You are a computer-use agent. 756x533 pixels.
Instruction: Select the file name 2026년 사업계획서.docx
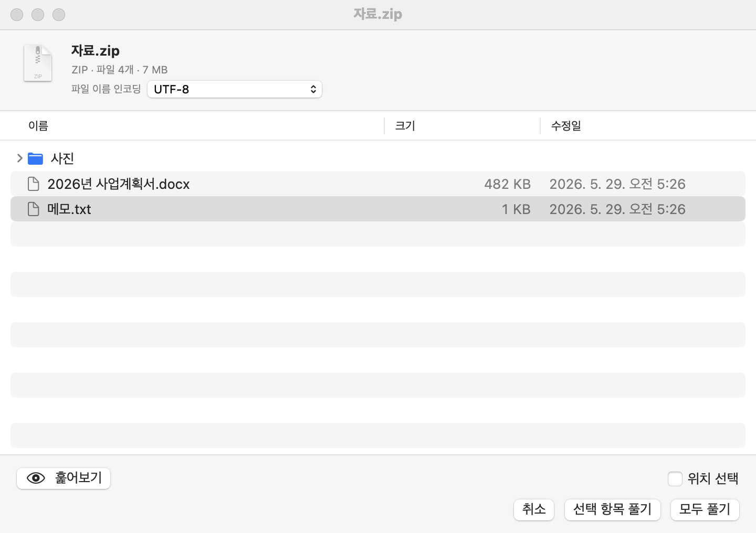[119, 184]
